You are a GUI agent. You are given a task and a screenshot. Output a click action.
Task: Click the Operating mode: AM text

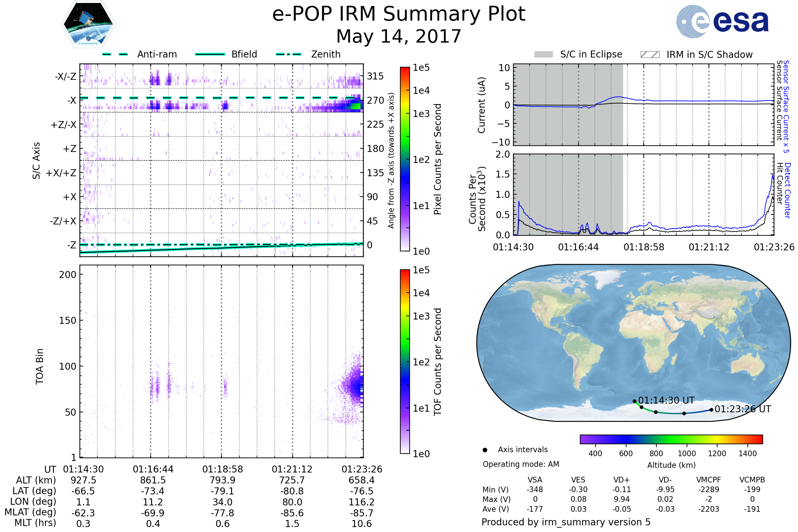pyautogui.click(x=521, y=464)
